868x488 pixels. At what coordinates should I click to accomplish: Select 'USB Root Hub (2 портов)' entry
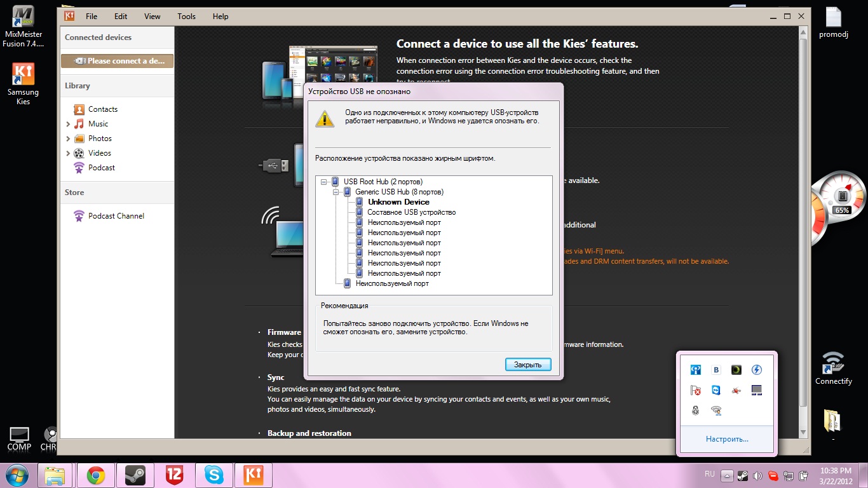click(x=383, y=182)
